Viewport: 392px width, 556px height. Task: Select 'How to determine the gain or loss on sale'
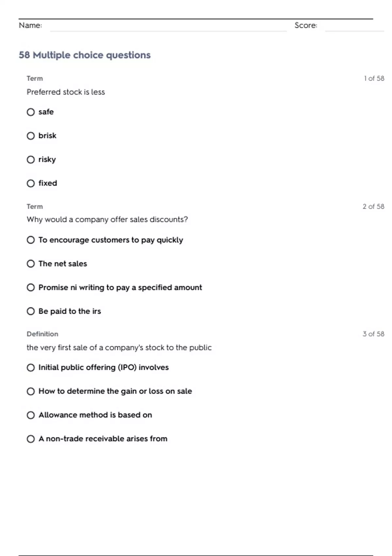[31, 391]
